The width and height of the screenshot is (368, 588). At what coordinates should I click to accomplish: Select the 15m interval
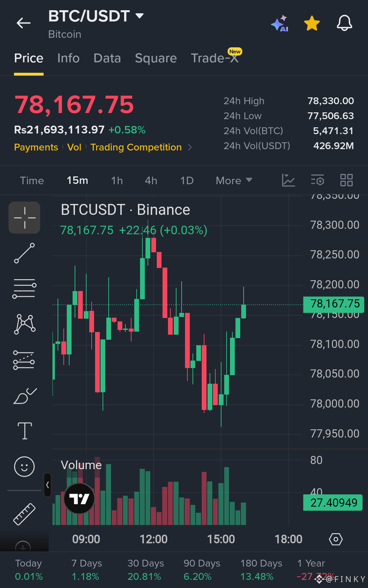coord(77,180)
